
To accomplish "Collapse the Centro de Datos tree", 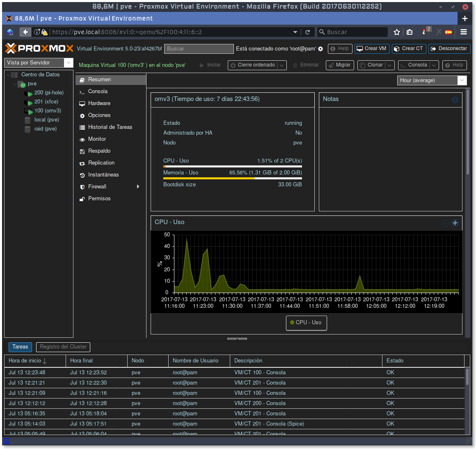I will click(x=8, y=75).
